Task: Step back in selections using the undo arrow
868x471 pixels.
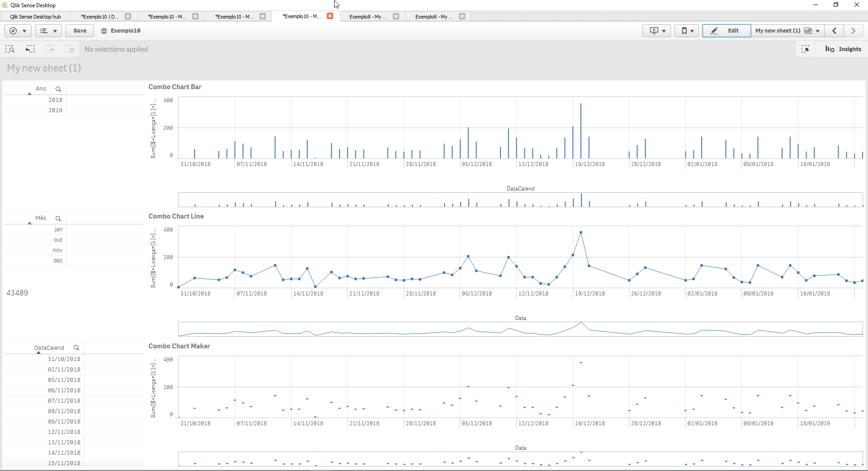Action: coord(30,49)
